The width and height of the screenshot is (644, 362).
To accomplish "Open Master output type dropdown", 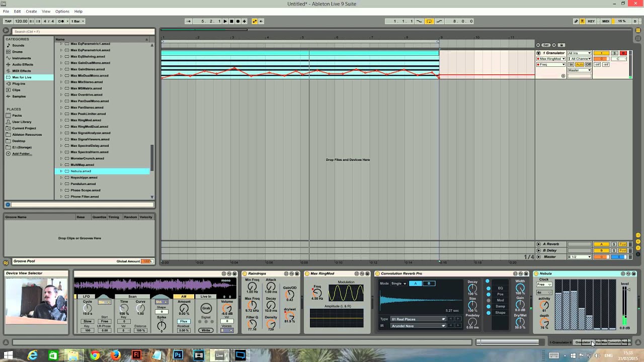I will point(580,70).
